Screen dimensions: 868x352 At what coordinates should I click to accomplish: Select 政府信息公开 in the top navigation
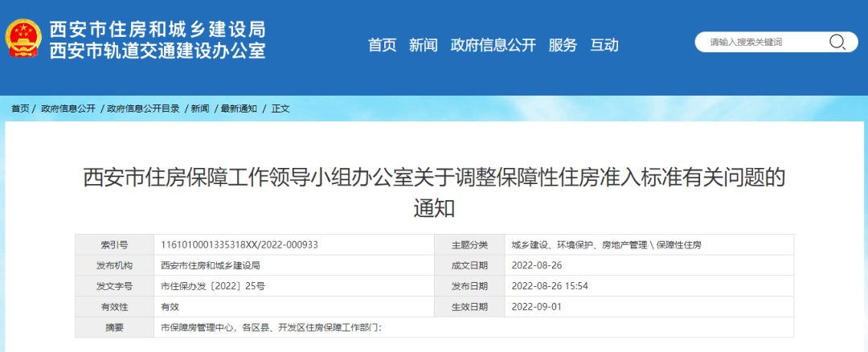click(x=493, y=45)
